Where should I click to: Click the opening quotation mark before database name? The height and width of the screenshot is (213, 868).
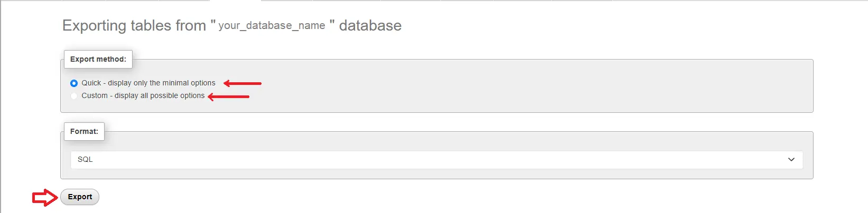point(213,24)
